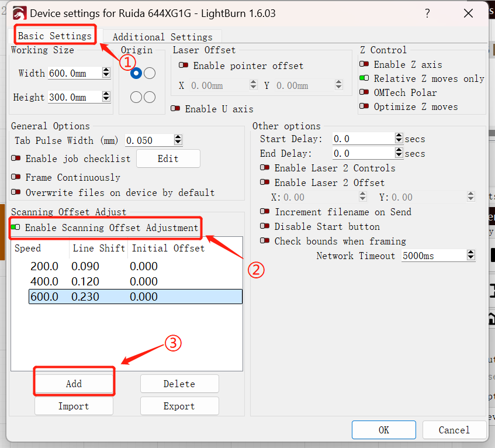Open the Basic Settings tab
495x448 pixels.
point(55,36)
